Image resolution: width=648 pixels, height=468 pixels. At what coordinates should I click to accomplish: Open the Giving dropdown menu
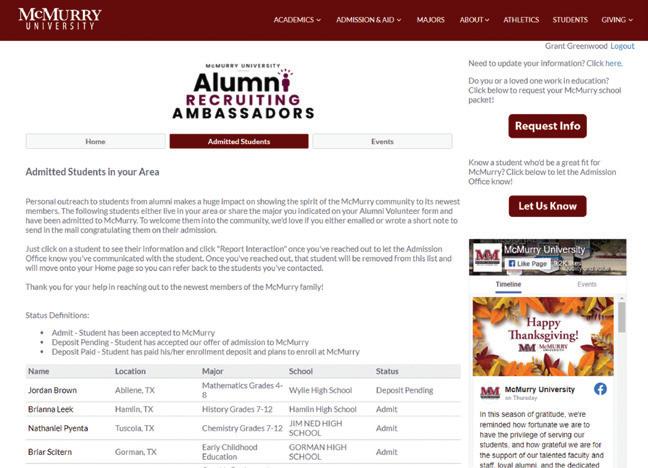click(617, 20)
